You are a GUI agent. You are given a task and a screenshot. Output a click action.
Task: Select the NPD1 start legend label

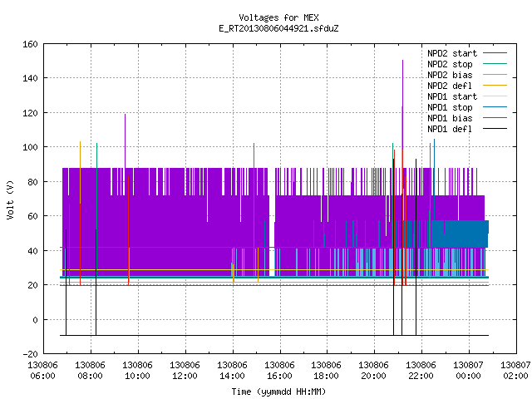[x=452, y=96]
